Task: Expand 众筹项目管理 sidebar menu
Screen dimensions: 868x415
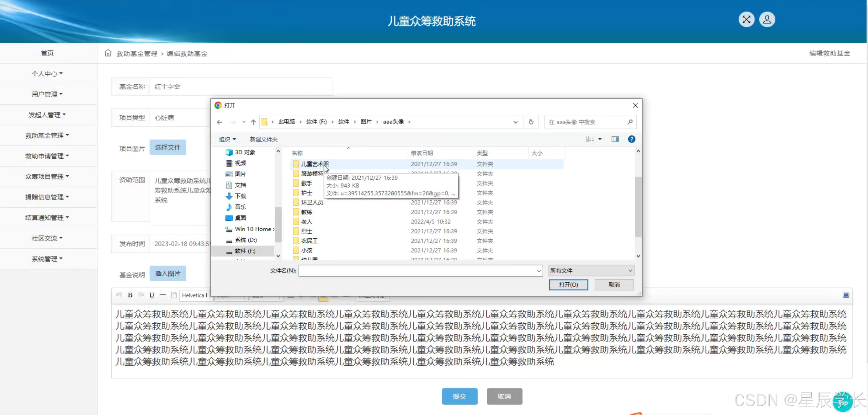Action: (x=47, y=177)
